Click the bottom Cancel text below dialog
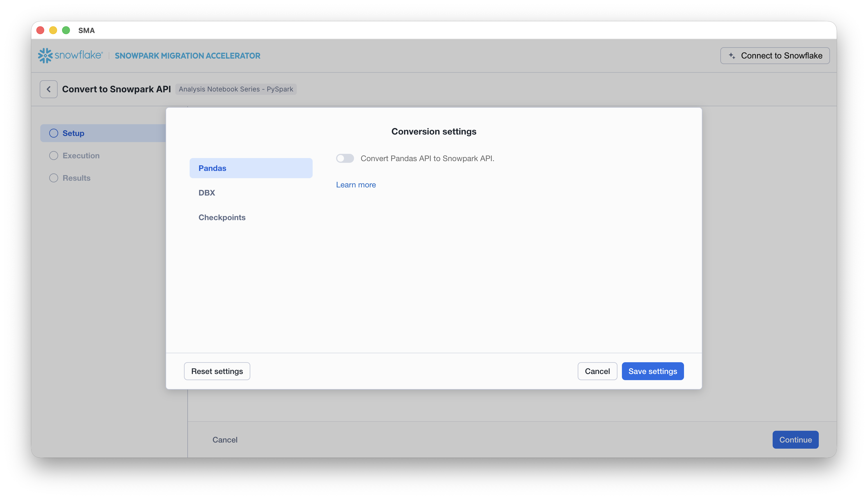868x499 pixels. (x=225, y=440)
